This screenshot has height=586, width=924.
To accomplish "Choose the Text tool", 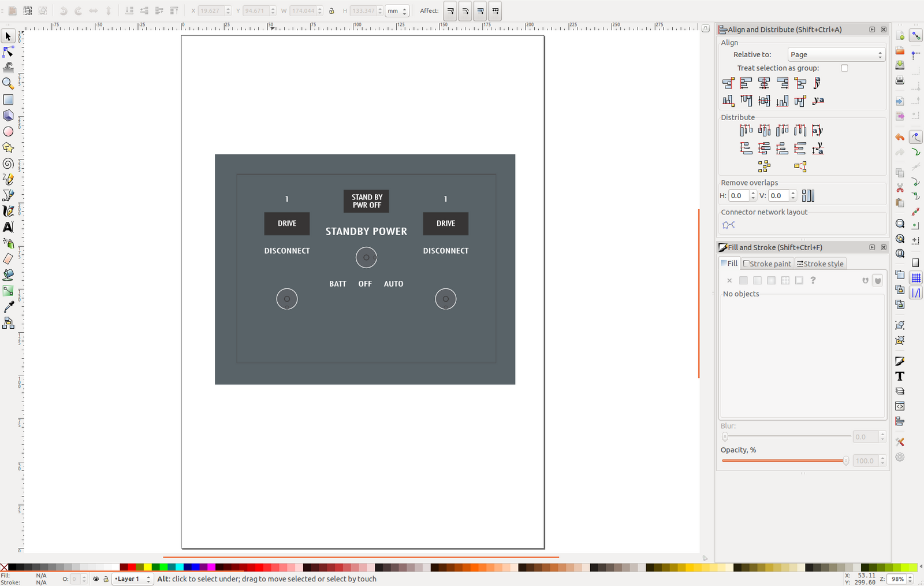I will pos(8,227).
